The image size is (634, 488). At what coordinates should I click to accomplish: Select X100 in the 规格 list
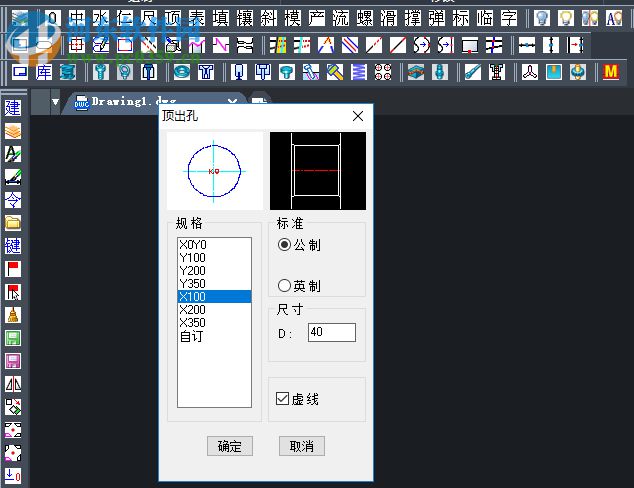(214, 296)
